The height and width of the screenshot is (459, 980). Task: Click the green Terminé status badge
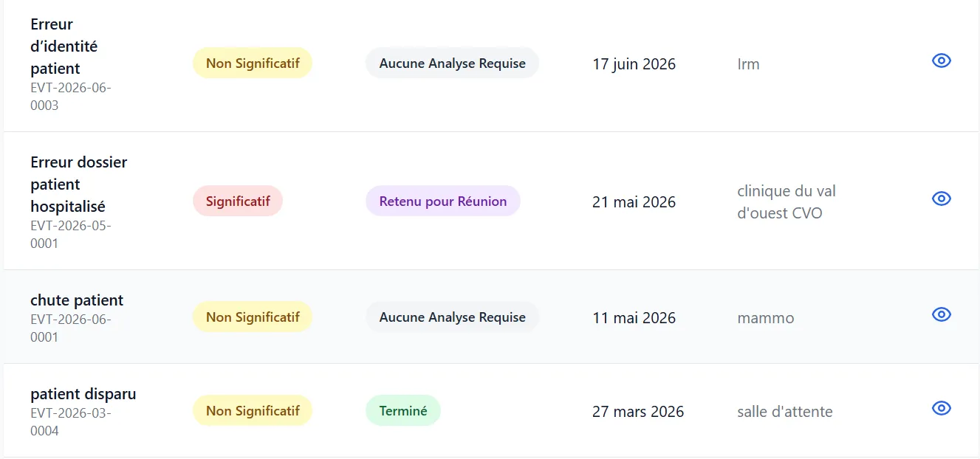(403, 411)
